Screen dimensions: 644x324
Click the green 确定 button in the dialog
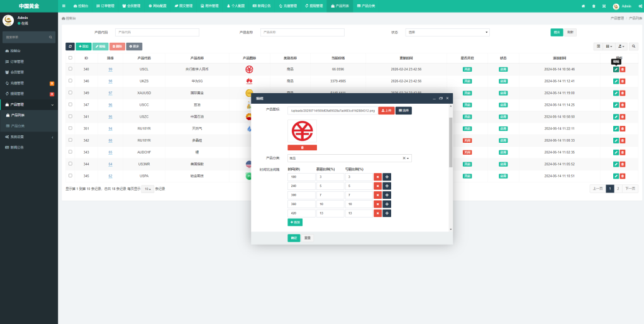tap(294, 238)
